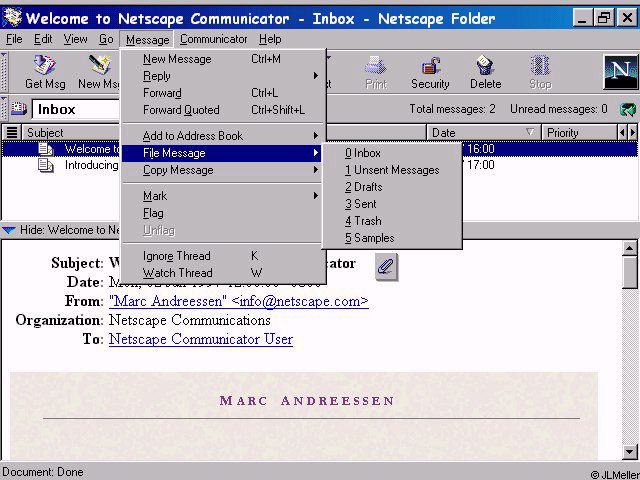File message into 5 Samples folder
The width and height of the screenshot is (640, 480).
coord(392,238)
